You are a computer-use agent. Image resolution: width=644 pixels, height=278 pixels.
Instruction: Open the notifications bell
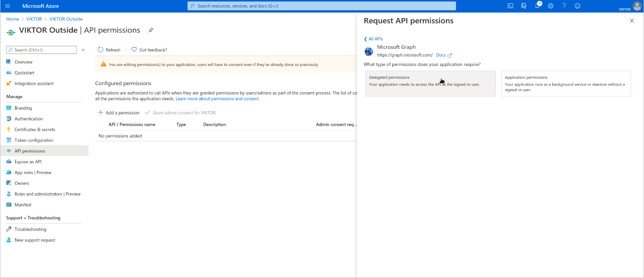(x=537, y=6)
